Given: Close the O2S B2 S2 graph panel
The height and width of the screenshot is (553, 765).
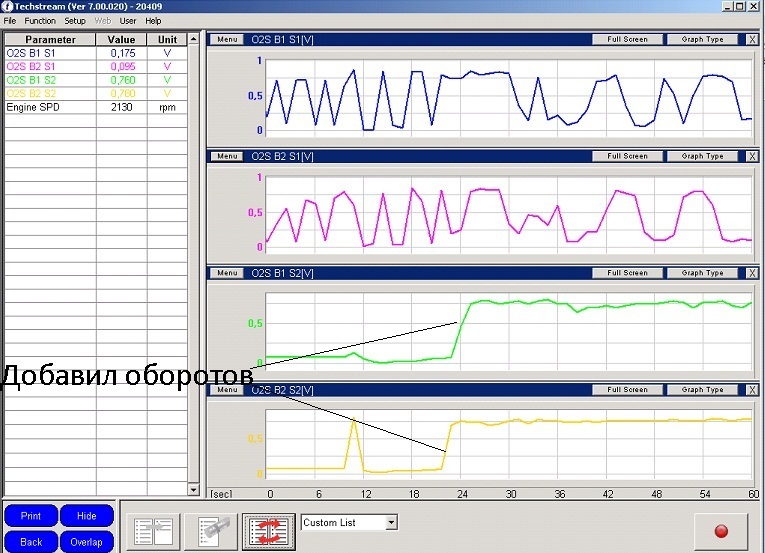Looking at the screenshot, I should [x=752, y=390].
